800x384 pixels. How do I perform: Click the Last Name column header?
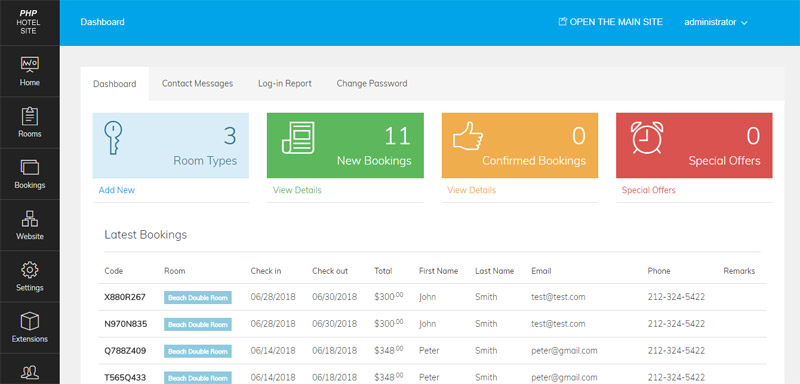pos(494,271)
